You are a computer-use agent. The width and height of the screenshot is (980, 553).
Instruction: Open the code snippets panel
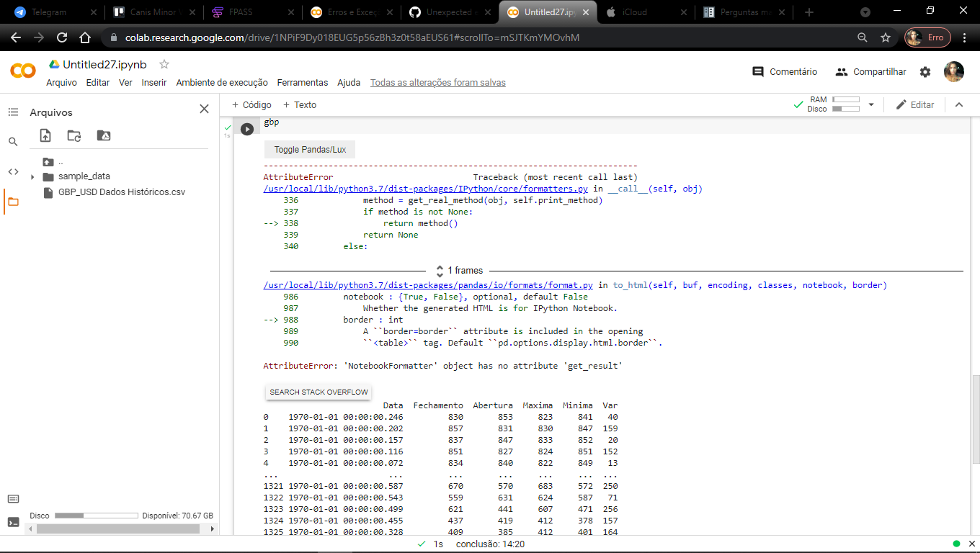pos(13,171)
